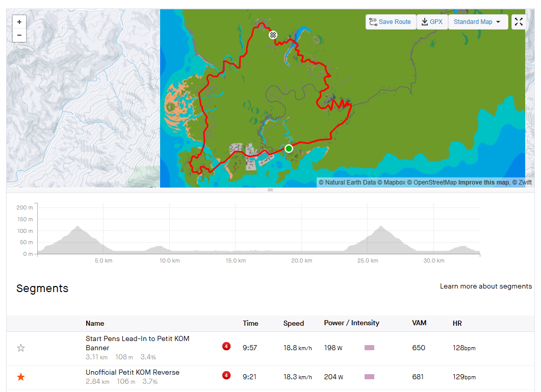Click the HR column header
The image size is (541, 392).
tap(457, 323)
